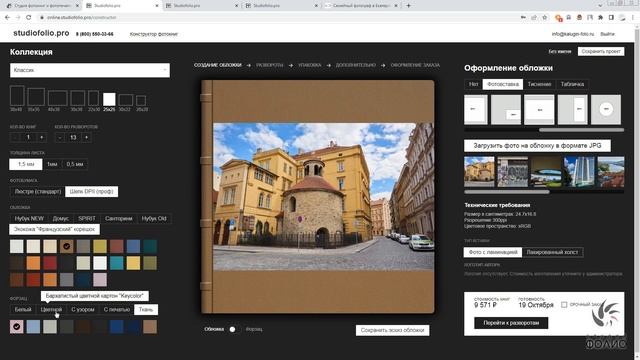The height and width of the screenshot is (360, 640).
Task: Select the smallest 20x20 format icon
Action: (141, 100)
